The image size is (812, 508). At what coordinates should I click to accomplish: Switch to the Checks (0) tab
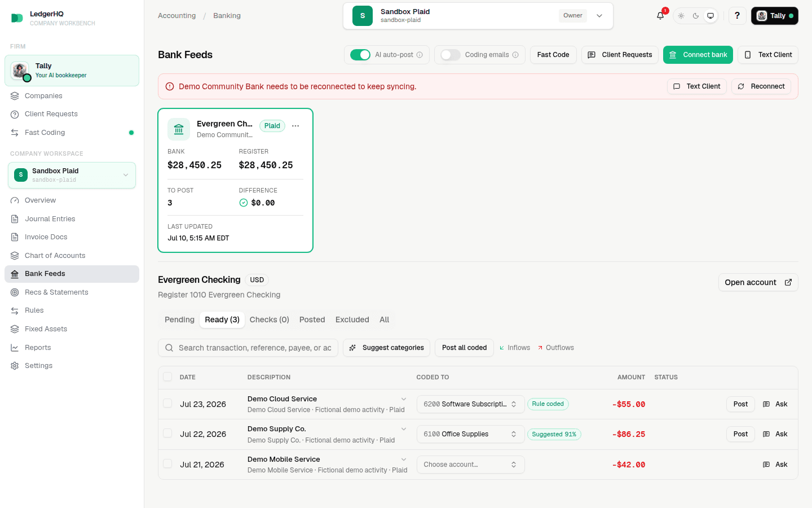coord(270,319)
